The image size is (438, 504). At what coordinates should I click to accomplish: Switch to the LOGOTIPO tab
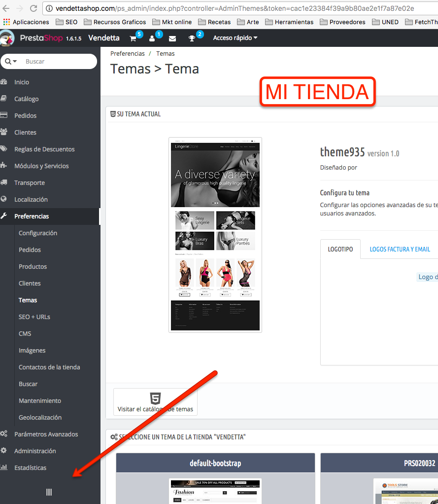[340, 249]
